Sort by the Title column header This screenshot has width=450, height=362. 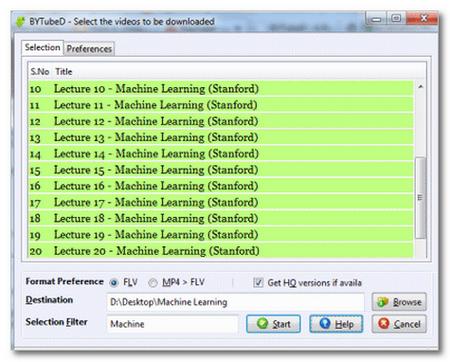click(x=64, y=72)
